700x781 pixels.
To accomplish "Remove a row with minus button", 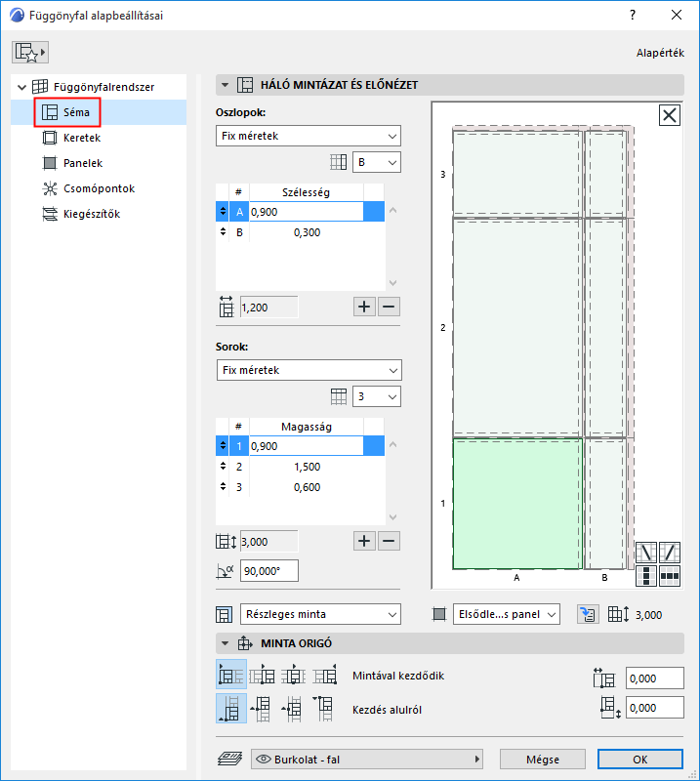I will coord(390,541).
